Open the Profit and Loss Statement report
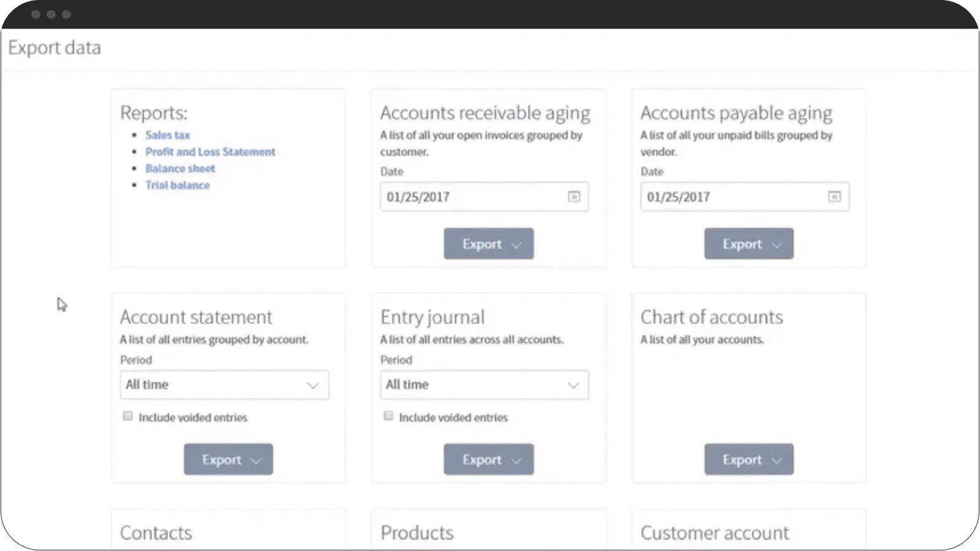 pyautogui.click(x=210, y=152)
